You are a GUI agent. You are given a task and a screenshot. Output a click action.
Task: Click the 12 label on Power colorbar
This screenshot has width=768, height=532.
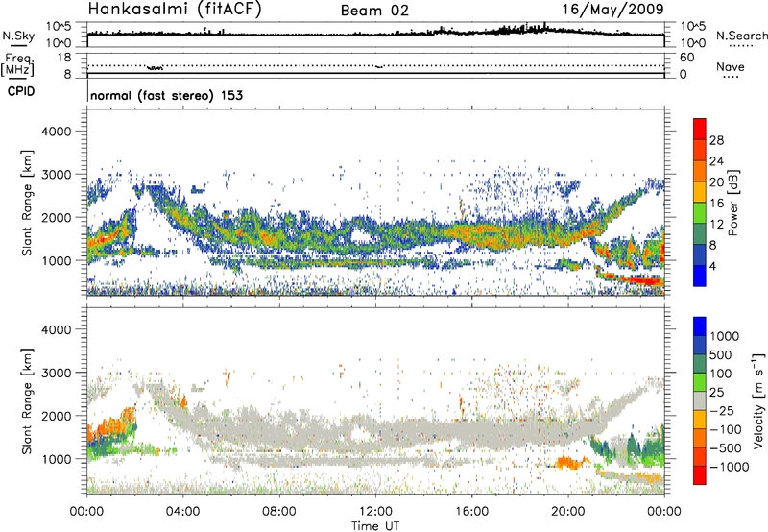[x=716, y=225]
